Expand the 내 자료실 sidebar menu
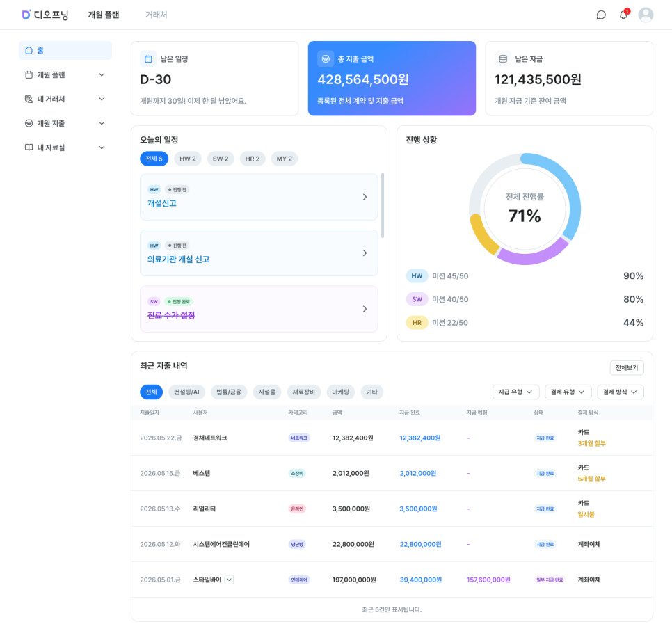 (x=102, y=147)
